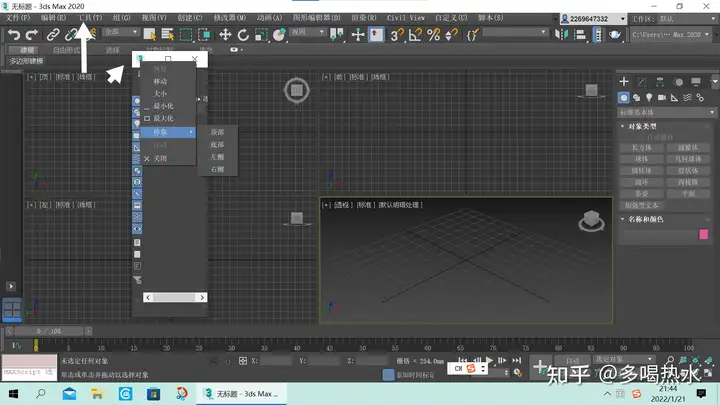Switch to the 自由形式 ribbon tab
This screenshot has height=405, width=720.
67,50
